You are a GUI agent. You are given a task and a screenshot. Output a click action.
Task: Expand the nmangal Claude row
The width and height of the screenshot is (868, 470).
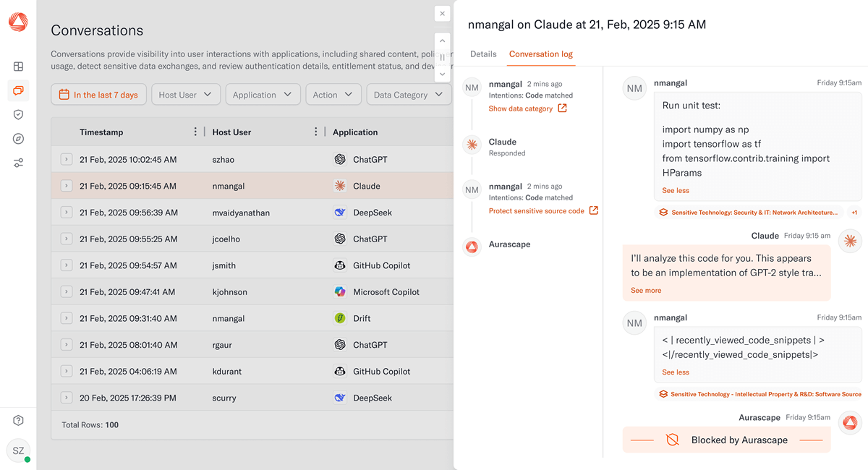click(66, 186)
